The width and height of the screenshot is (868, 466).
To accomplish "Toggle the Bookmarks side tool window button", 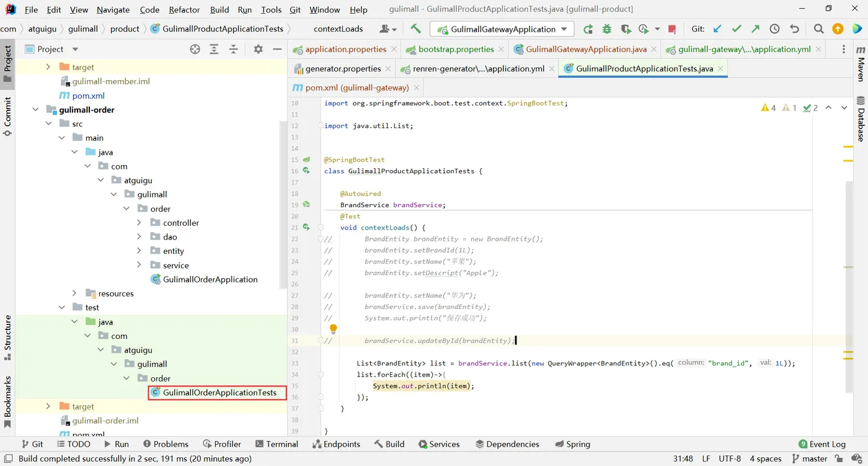I will (x=7, y=402).
